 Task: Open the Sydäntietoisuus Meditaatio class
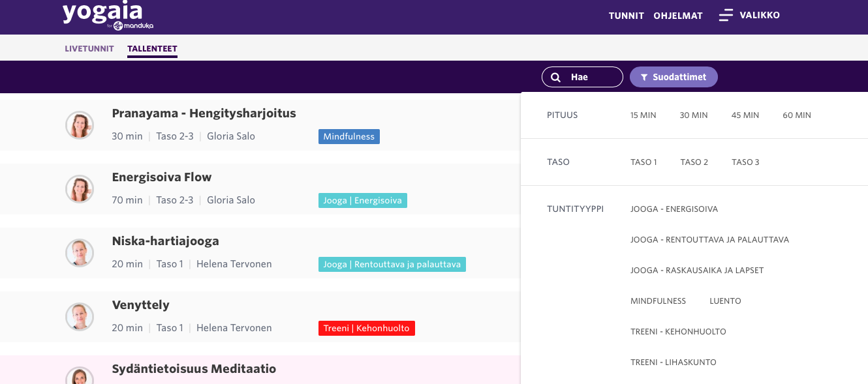click(x=194, y=369)
